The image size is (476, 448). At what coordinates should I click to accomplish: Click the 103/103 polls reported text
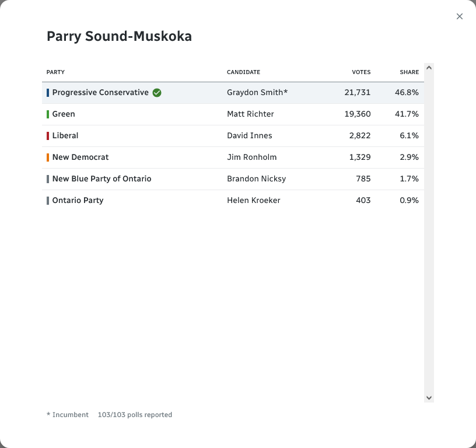135,415
